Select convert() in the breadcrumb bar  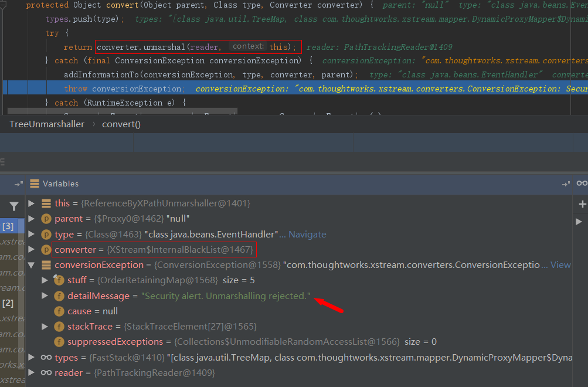click(121, 124)
